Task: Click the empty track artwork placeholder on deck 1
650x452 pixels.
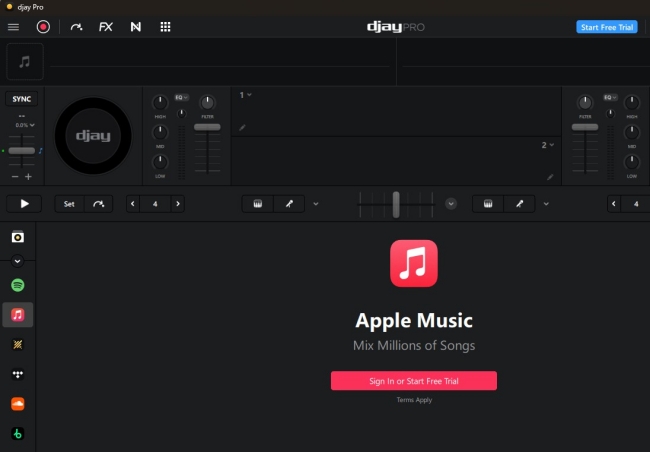Action: pyautogui.click(x=25, y=61)
